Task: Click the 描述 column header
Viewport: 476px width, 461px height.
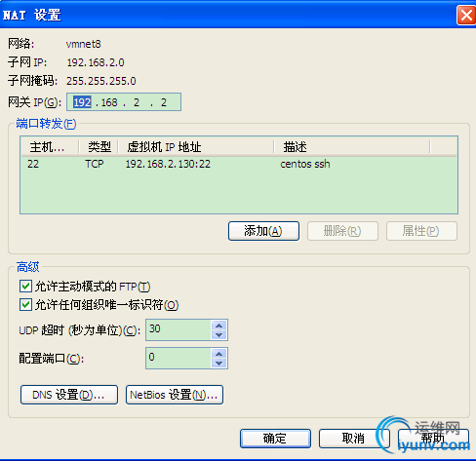Action: tap(352, 147)
